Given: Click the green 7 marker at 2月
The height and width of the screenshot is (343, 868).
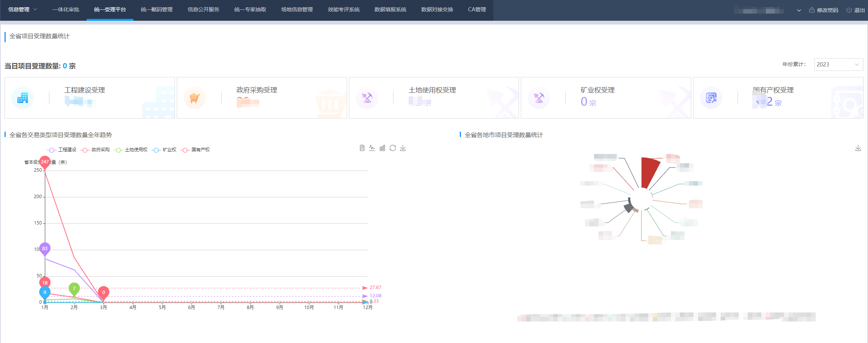Looking at the screenshot, I should 74,289.
